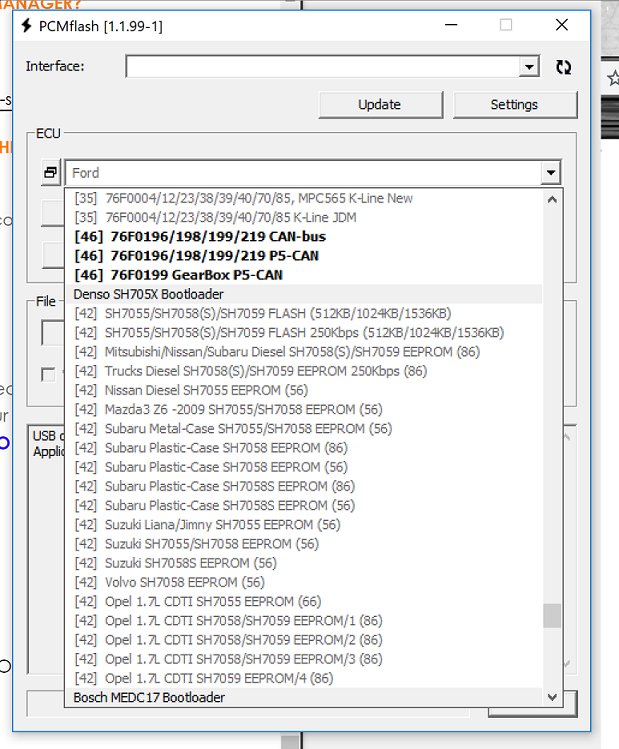Image resolution: width=619 pixels, height=749 pixels.
Task: Click the ECU window-list icon button
Action: click(51, 172)
